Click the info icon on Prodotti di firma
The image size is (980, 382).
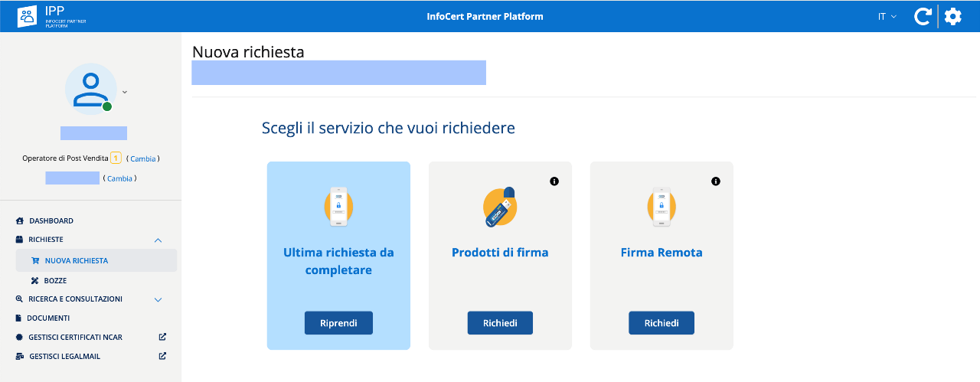pos(554,181)
